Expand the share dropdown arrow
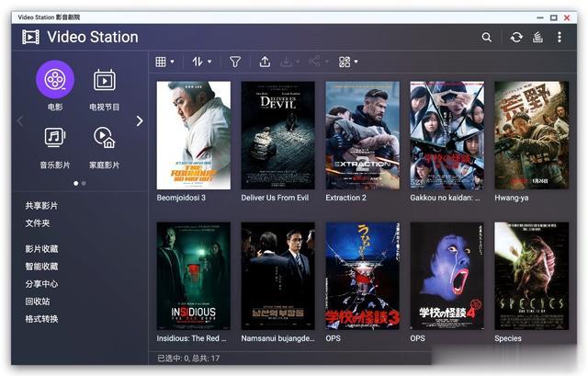Image resolution: width=588 pixels, height=376 pixels. tap(327, 62)
